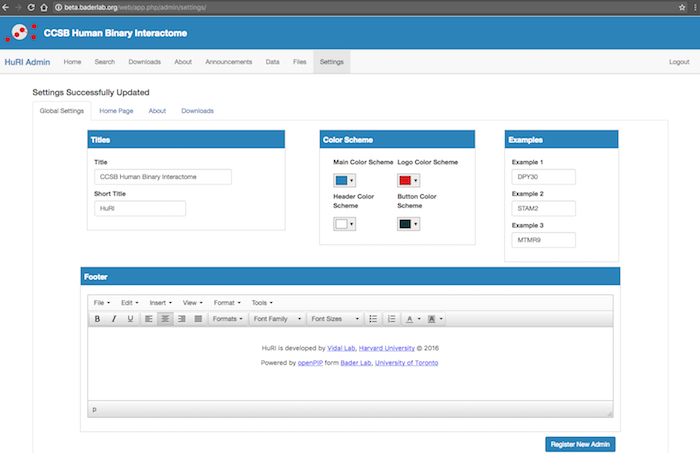Screen dimensions: 700x453
Task: Insert a bullet list in footer
Action: [x=373, y=319]
